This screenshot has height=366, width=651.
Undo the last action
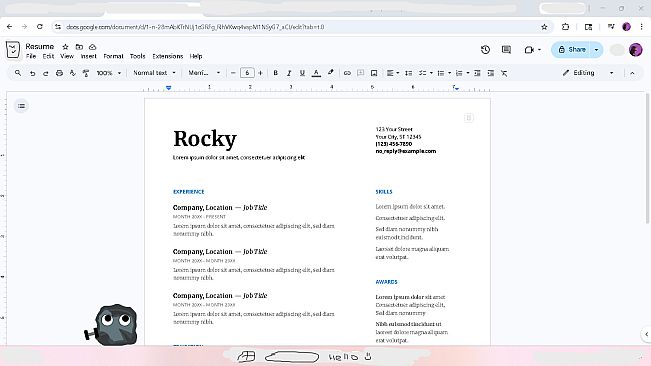[32, 73]
